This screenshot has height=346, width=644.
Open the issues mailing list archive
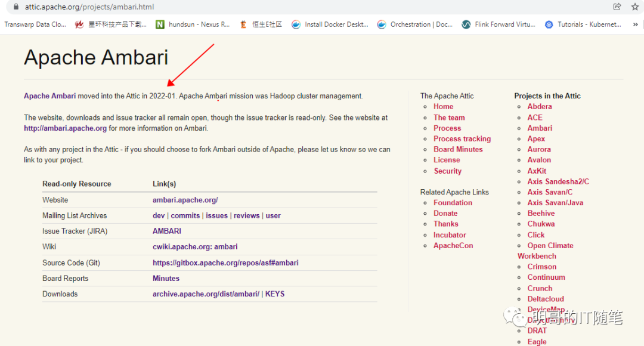[x=216, y=216]
